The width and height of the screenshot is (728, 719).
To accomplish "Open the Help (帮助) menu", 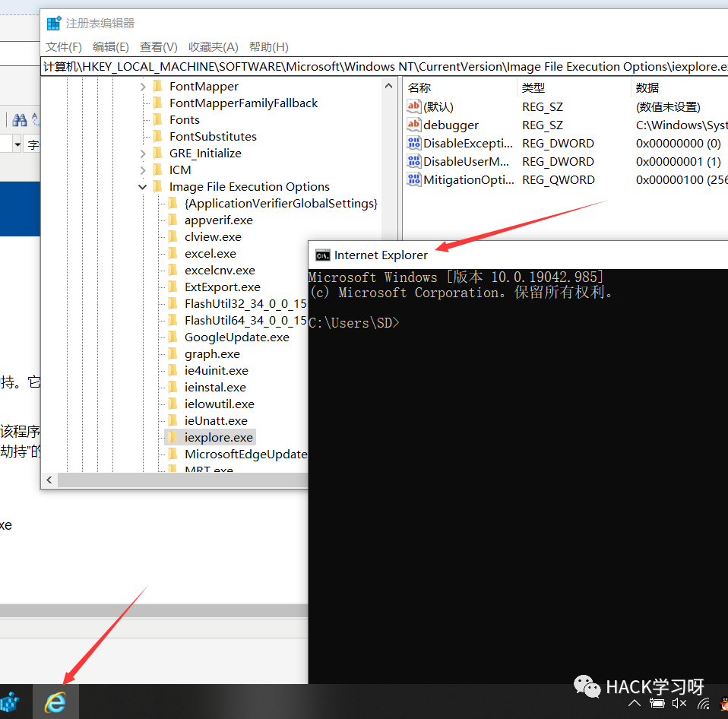I will click(x=269, y=47).
